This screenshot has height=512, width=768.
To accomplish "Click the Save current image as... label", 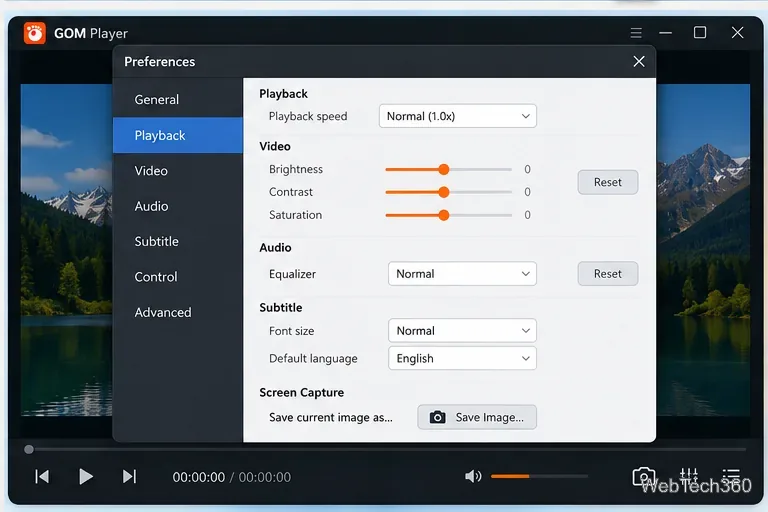I will tap(331, 417).
